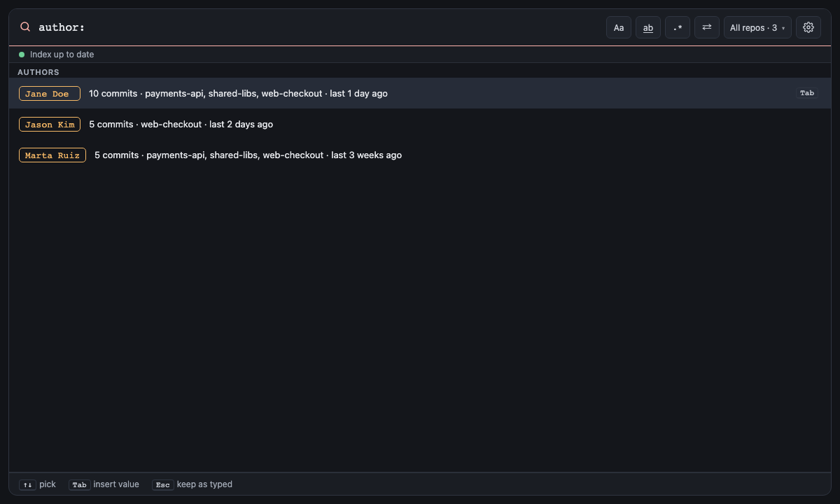
Task: Click the Tab hint on Jane Doe row
Action: [x=807, y=93]
